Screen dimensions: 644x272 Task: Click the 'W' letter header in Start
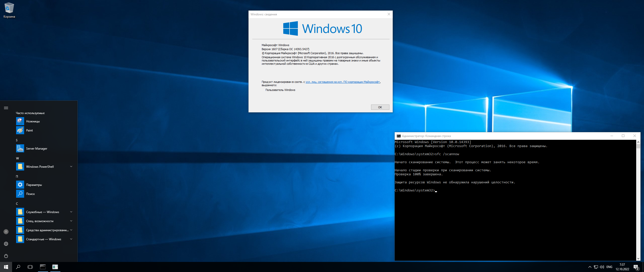pos(17,158)
